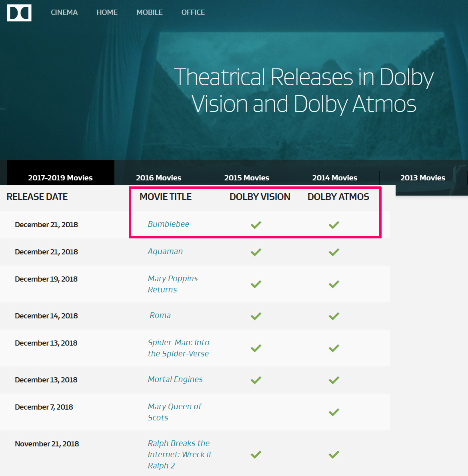Open the Mary Poppins Returns link
This screenshot has width=468, height=476.
[173, 284]
